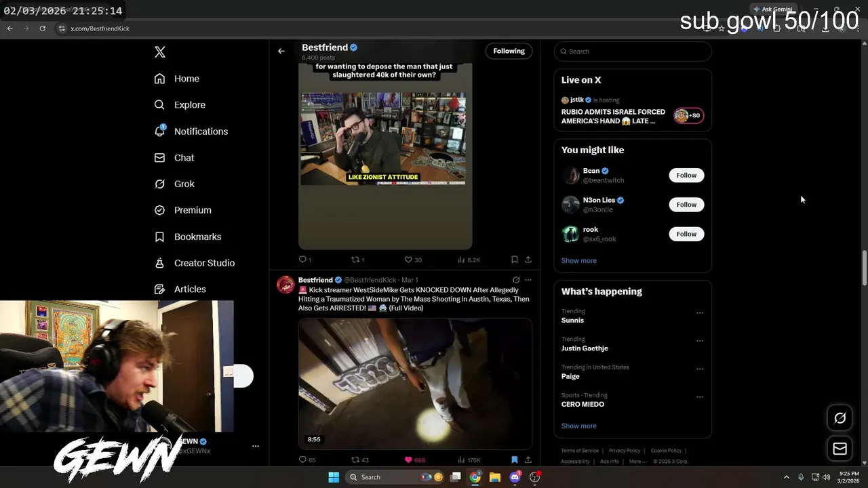Open Cookie Policy link
Screen dimensions: 868x488
pos(666,451)
